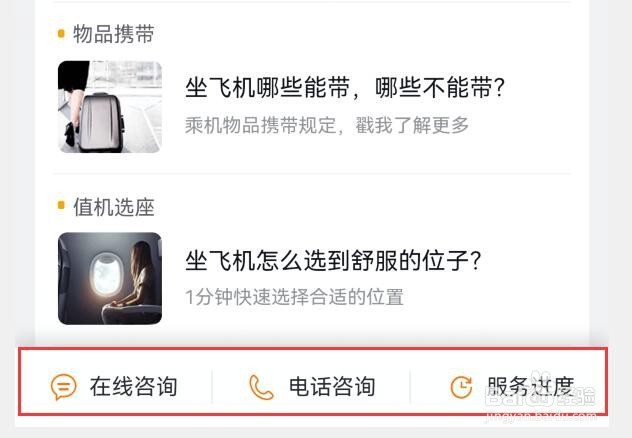Click subtitle 1分钟快速选择合适的位置

click(x=294, y=297)
